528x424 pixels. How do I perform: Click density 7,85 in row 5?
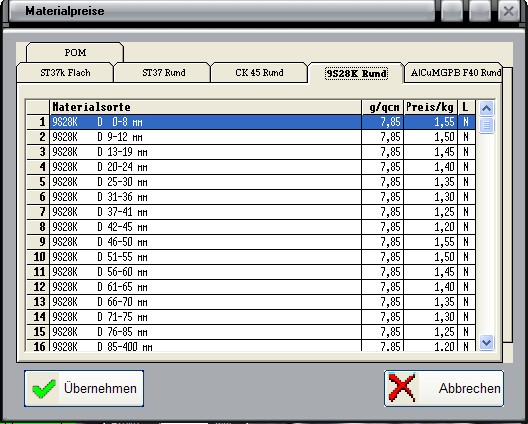point(383,182)
